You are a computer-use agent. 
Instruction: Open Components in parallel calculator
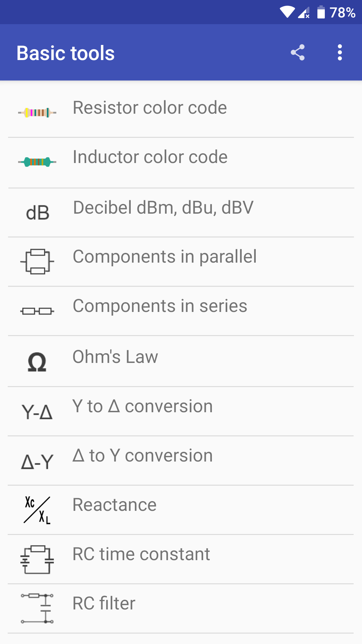[165, 257]
